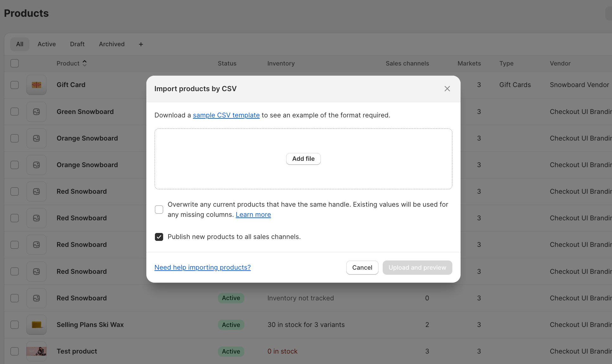This screenshot has height=364, width=612.
Task: Click the sort arrow on Product column
Action: pos(85,63)
